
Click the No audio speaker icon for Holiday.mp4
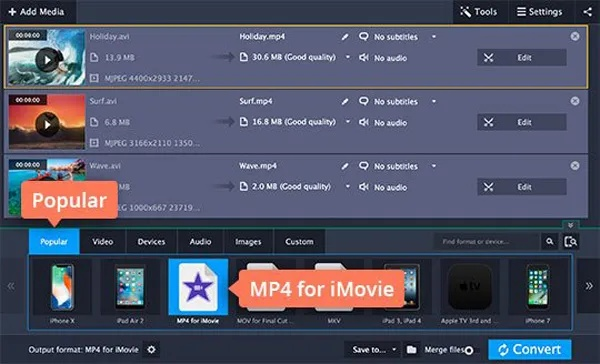coord(364,57)
